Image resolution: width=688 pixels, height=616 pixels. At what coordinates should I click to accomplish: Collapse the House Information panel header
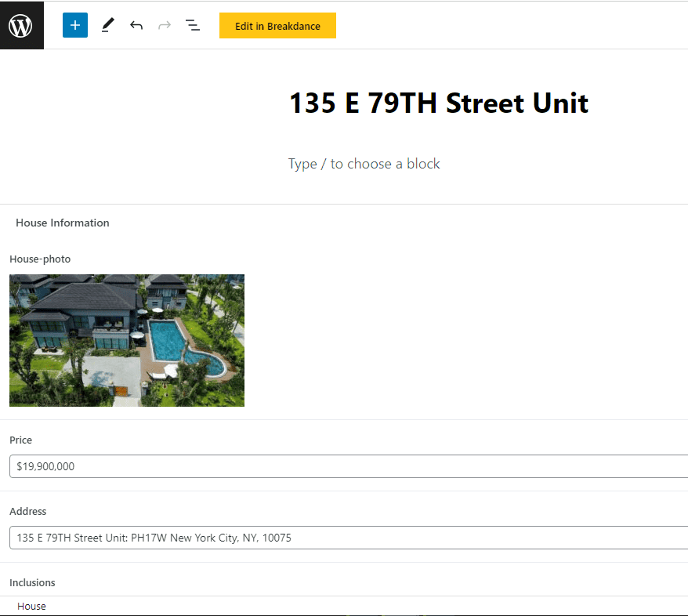pos(63,223)
